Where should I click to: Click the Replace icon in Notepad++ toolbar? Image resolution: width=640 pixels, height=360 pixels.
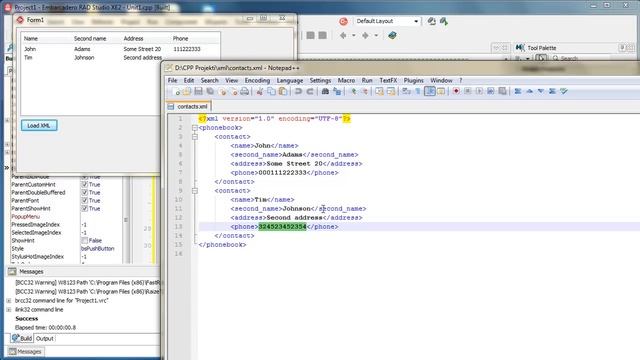point(337,92)
